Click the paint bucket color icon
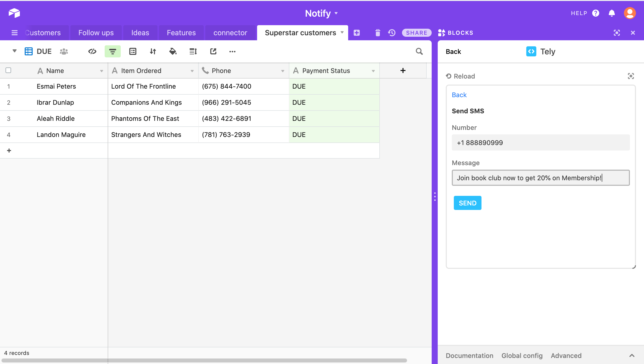644x364 pixels. coord(173,51)
